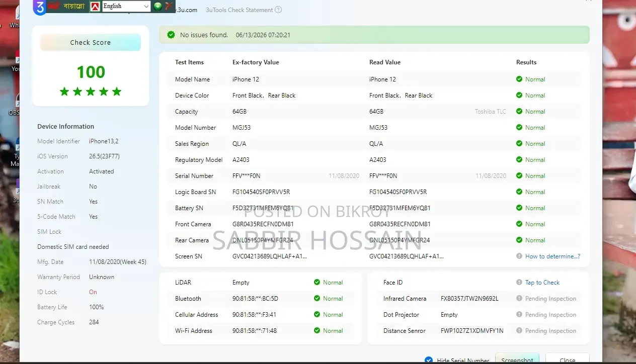
Task: Click Normal check icon in Regulatory Model row
Action: click(519, 159)
